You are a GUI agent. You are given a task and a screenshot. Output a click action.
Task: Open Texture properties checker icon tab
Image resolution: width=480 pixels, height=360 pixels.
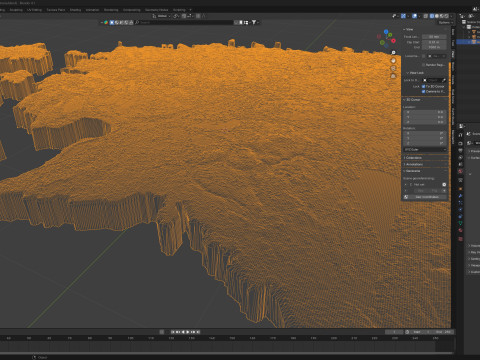(x=460, y=239)
